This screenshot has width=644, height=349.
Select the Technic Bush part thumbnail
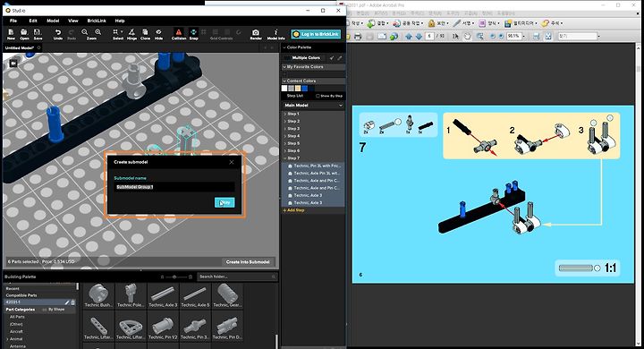click(x=98, y=296)
